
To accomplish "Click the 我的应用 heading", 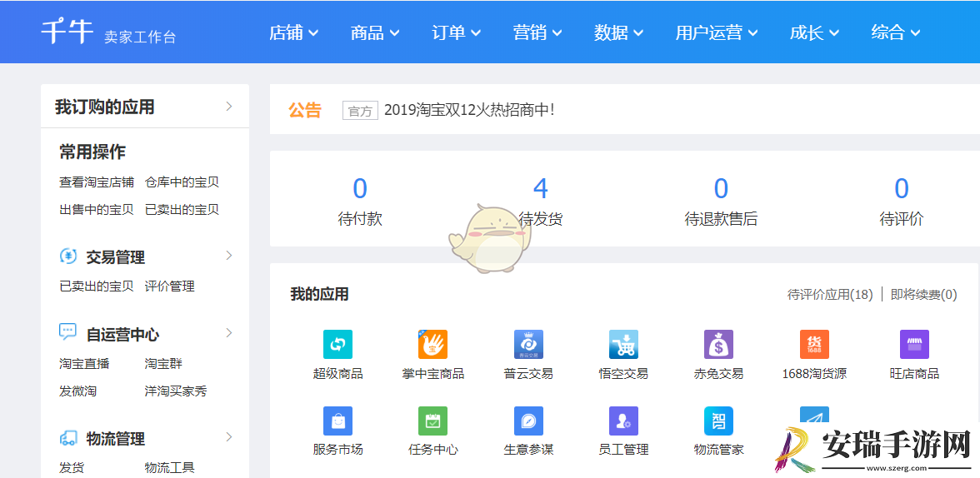I will [319, 294].
